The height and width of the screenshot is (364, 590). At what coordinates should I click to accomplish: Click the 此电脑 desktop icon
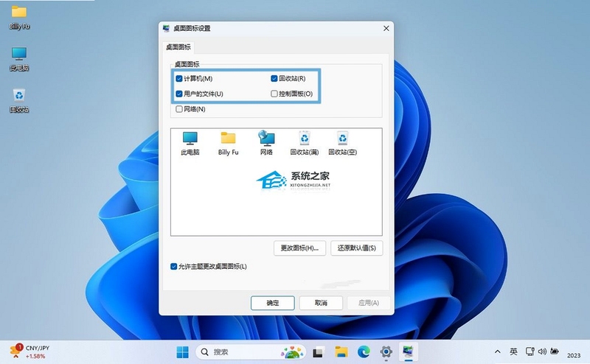(19, 59)
